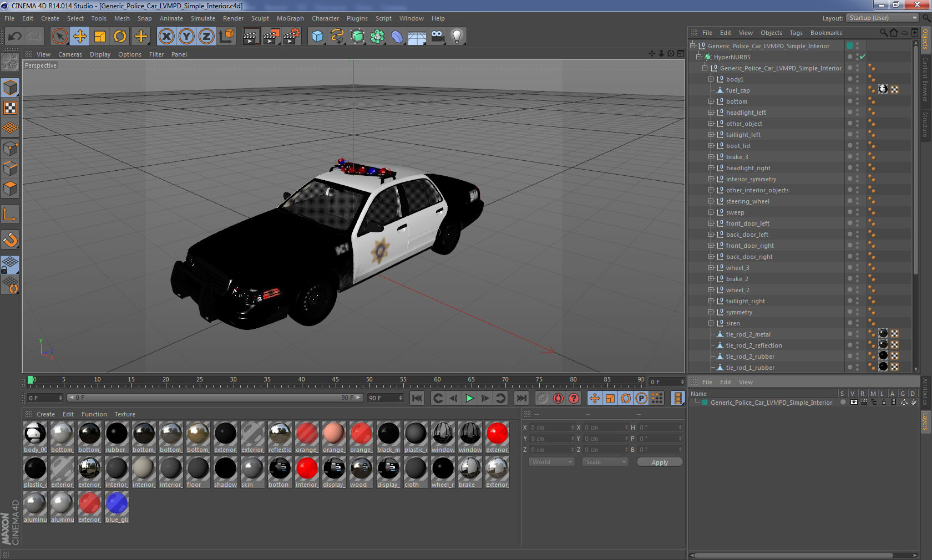Switch to Texture mode
The height and width of the screenshot is (560, 932).
click(x=10, y=108)
